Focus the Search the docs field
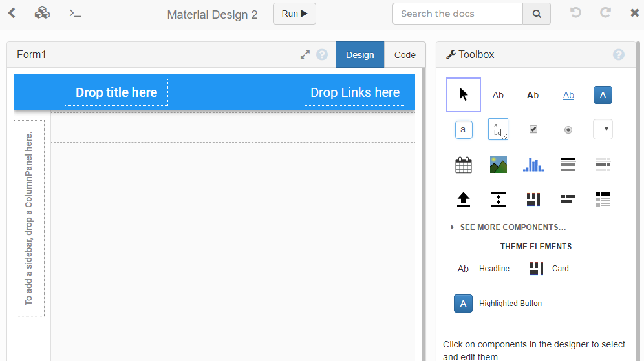This screenshot has width=644, height=361. pyautogui.click(x=458, y=14)
